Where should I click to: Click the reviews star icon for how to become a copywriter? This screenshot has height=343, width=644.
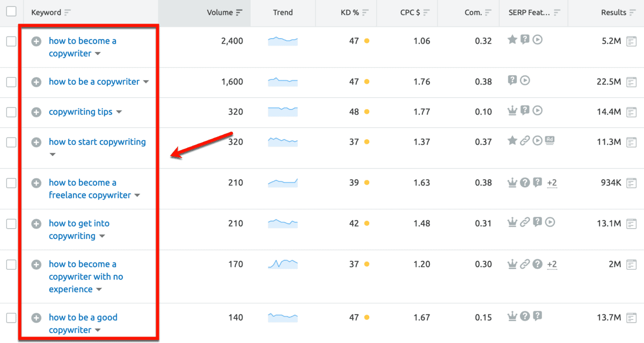[513, 39]
